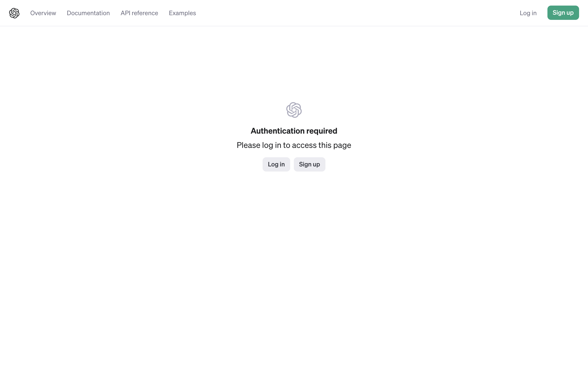Open the API reference page
588x381 pixels.
pos(139,13)
